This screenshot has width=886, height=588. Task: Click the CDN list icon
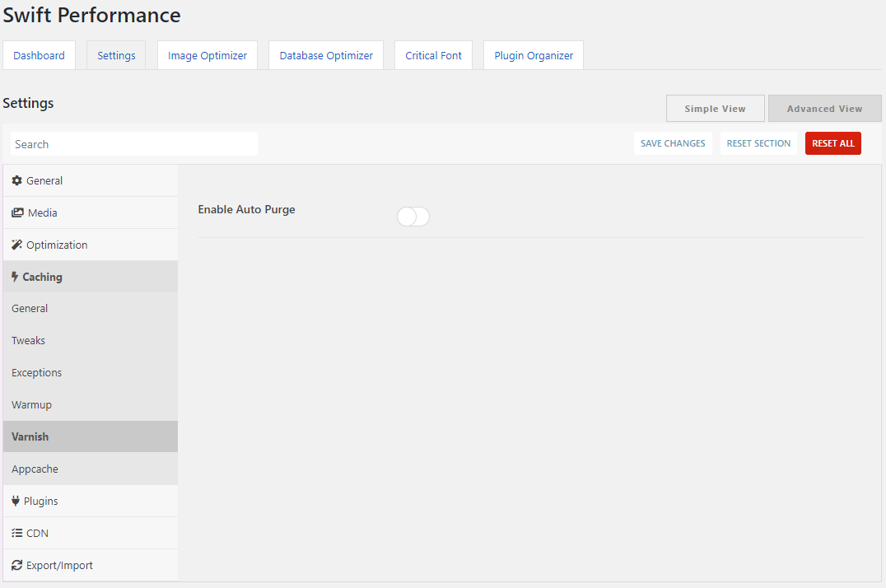point(17,533)
